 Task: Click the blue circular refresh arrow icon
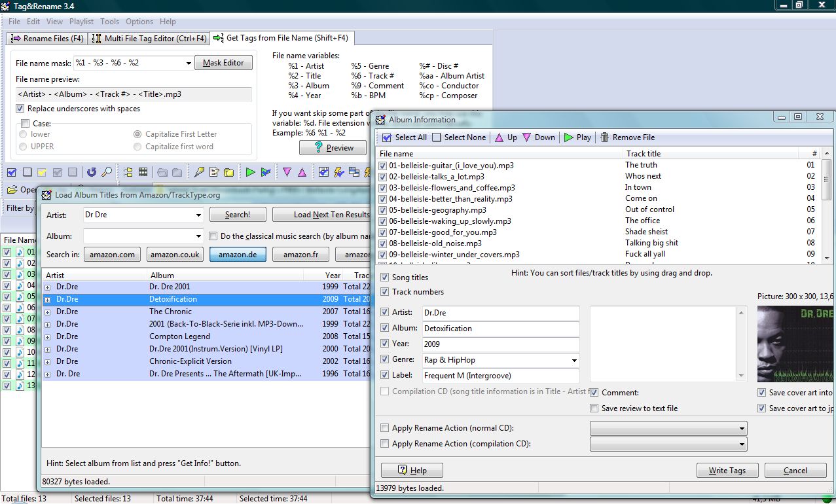[x=92, y=173]
